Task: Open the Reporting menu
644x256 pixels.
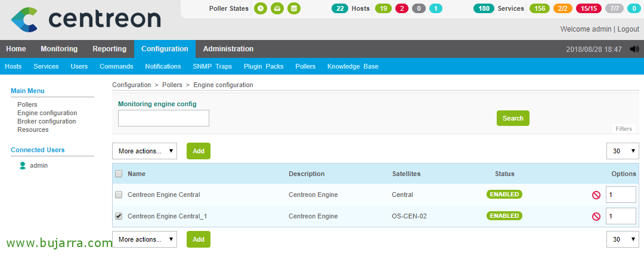Action: [x=110, y=49]
